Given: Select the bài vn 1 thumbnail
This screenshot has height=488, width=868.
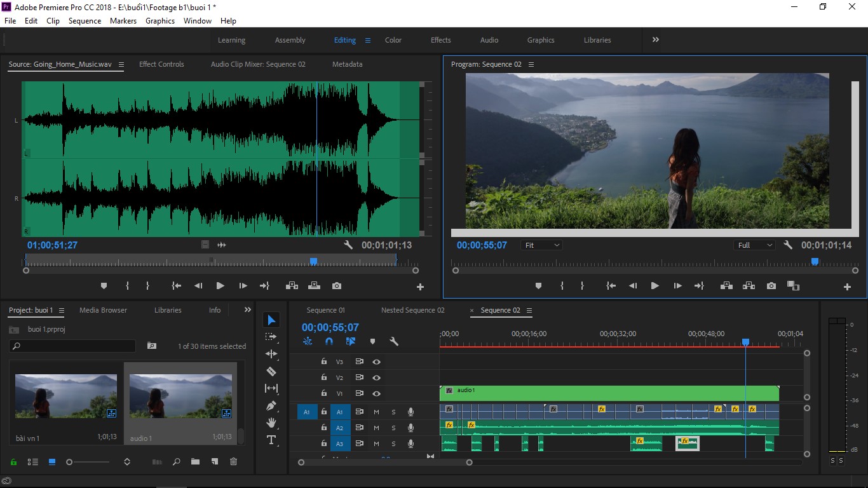Looking at the screenshot, I should point(66,396).
